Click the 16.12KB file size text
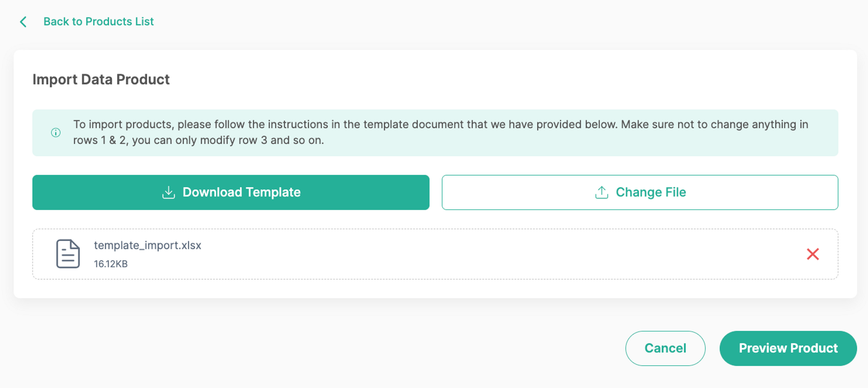Screen dimensions: 868x388 (111, 264)
